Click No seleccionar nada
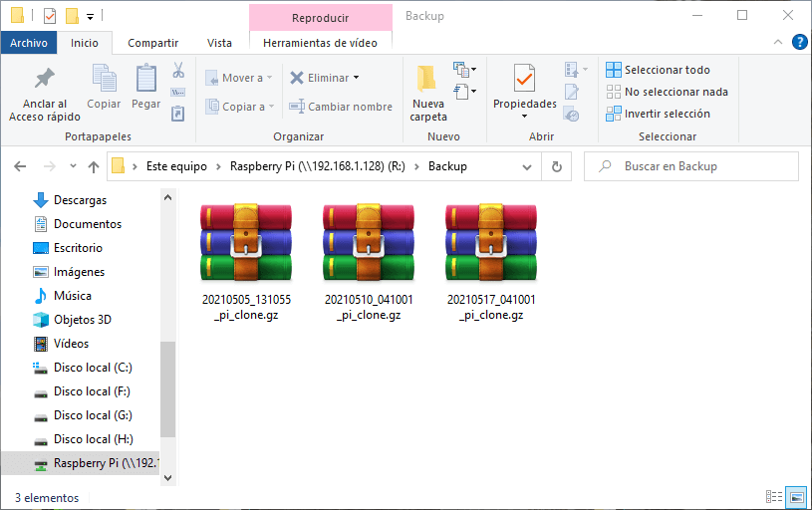Image resolution: width=812 pixels, height=510 pixels. tap(667, 92)
